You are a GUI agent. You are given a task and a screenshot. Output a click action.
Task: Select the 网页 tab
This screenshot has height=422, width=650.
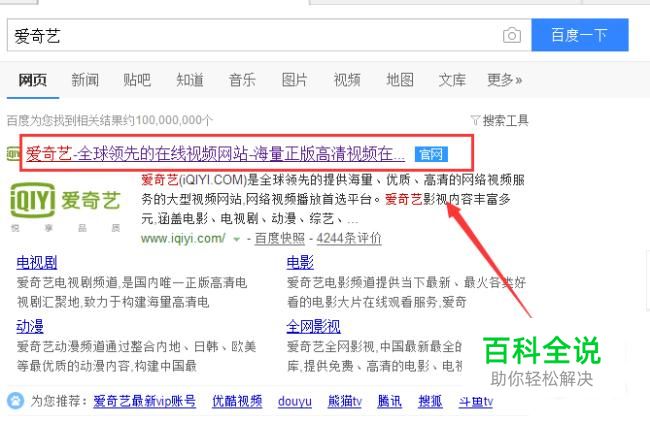coord(33,80)
